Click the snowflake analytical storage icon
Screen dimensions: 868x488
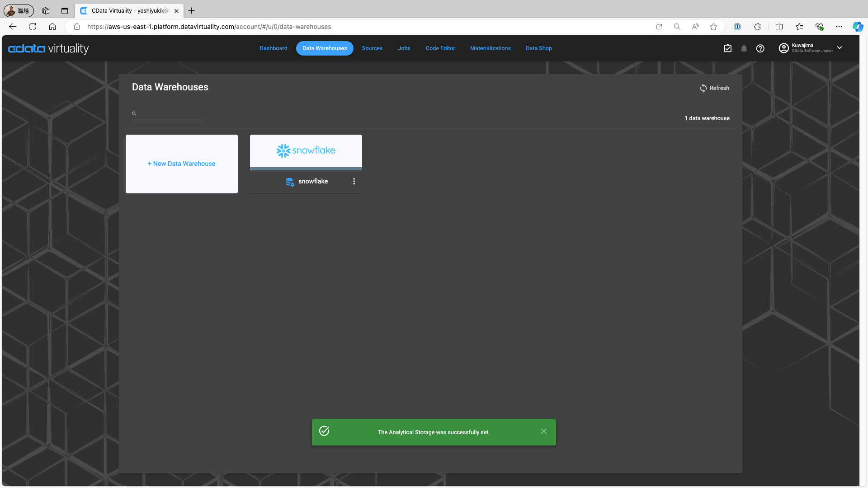(290, 182)
